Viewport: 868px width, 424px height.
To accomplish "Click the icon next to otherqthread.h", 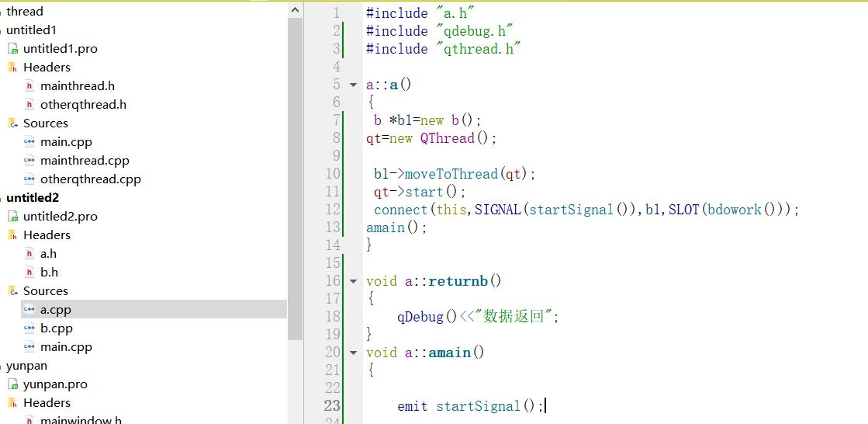I will (30, 105).
